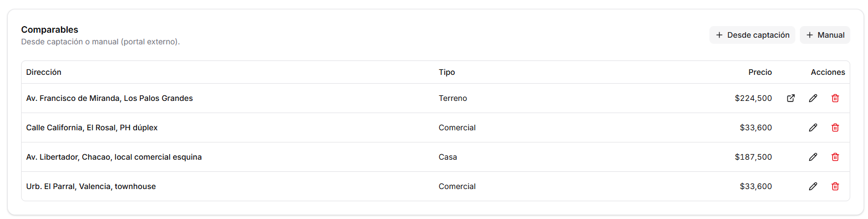Open external link for Av. Francisco de Miranda
The height and width of the screenshot is (219, 868).
[790, 98]
